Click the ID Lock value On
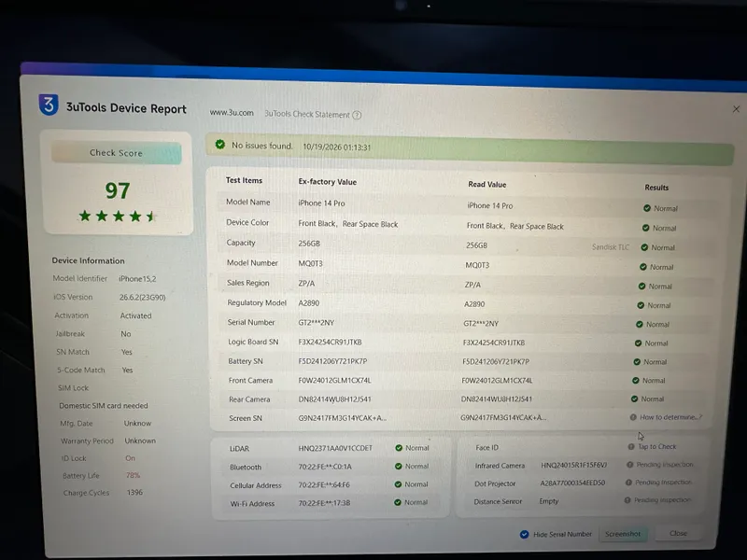This screenshot has height=560, width=747. pyautogui.click(x=131, y=458)
